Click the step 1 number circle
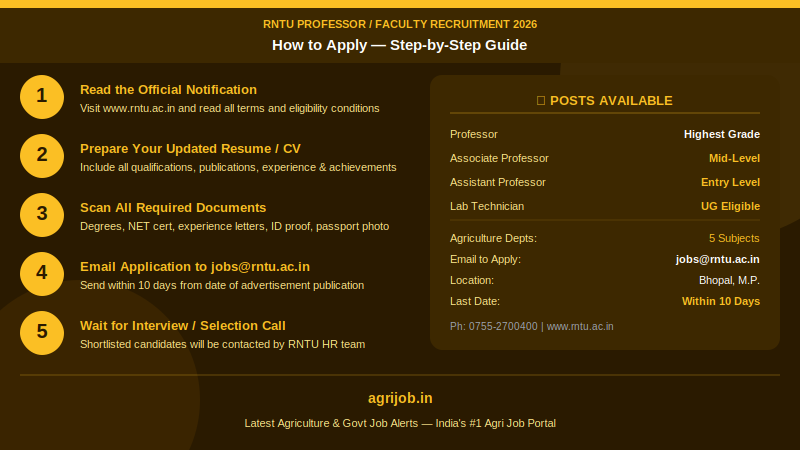The width and height of the screenshot is (800, 450). coord(42,97)
